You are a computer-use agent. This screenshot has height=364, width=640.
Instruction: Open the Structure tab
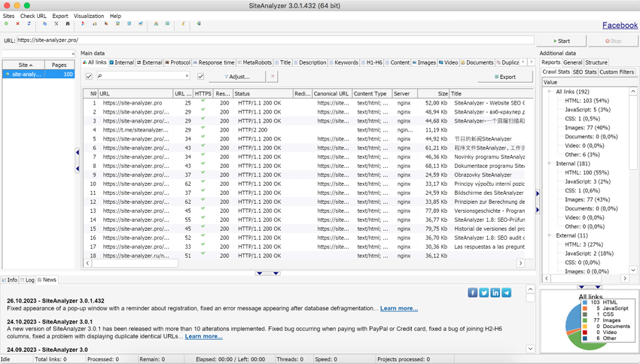click(596, 62)
